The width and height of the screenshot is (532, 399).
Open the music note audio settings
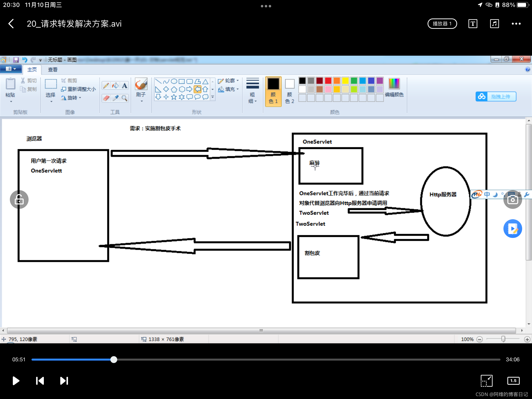494,24
